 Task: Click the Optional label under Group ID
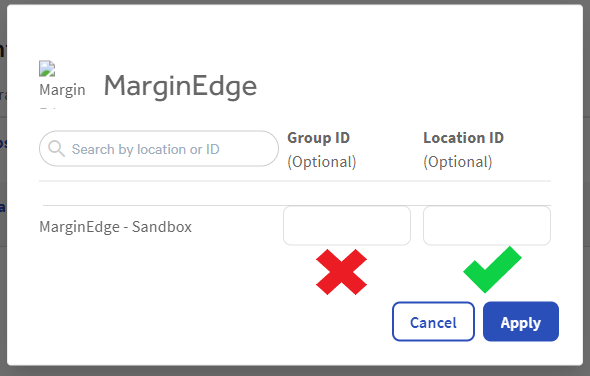click(322, 162)
